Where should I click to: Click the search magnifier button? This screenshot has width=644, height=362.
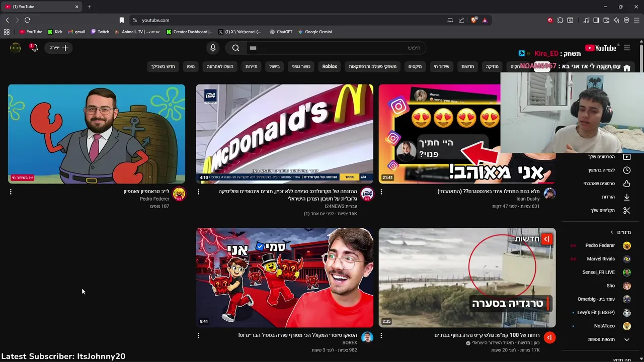pyautogui.click(x=235, y=48)
